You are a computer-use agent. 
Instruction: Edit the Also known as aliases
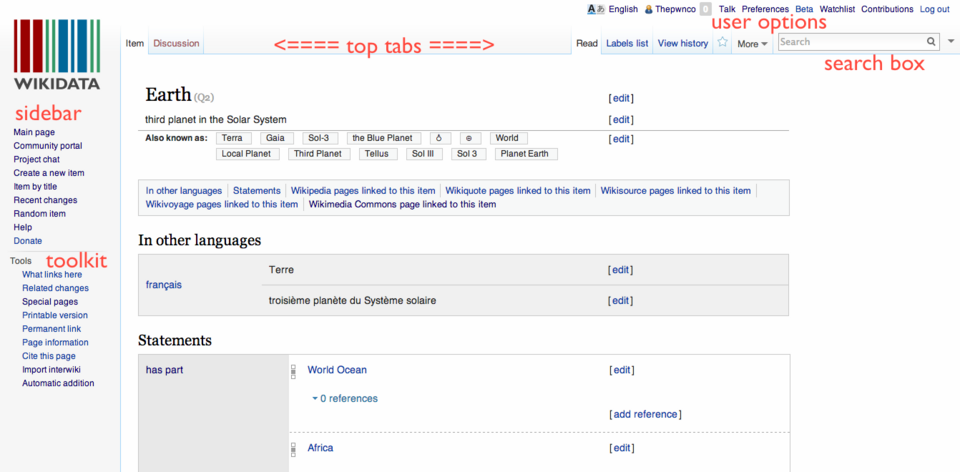tap(621, 139)
